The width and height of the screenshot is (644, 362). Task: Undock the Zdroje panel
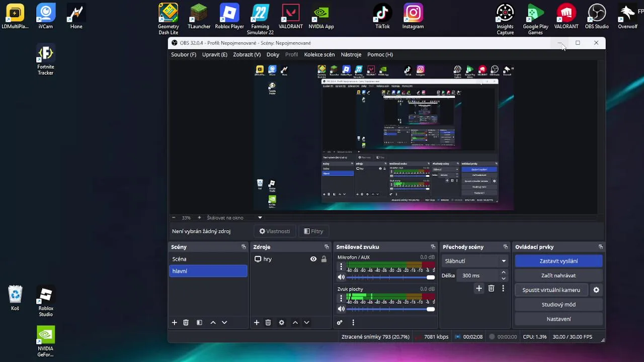click(x=327, y=247)
